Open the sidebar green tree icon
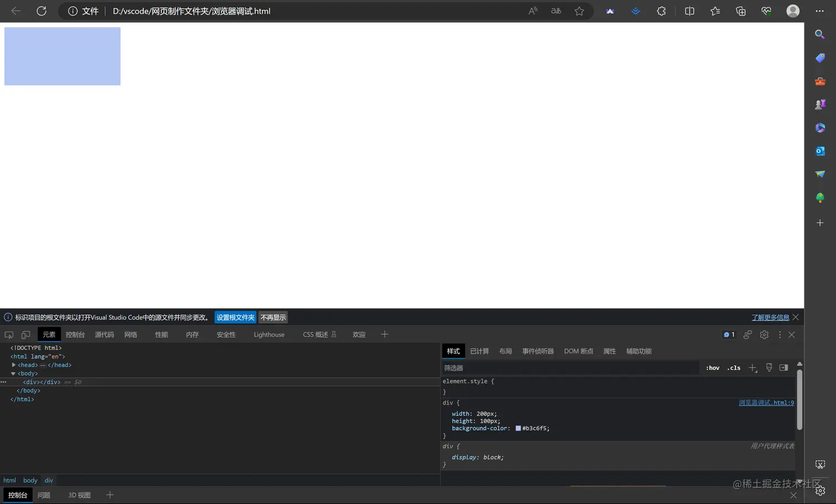Screen dimensions: 836x504 (820, 197)
